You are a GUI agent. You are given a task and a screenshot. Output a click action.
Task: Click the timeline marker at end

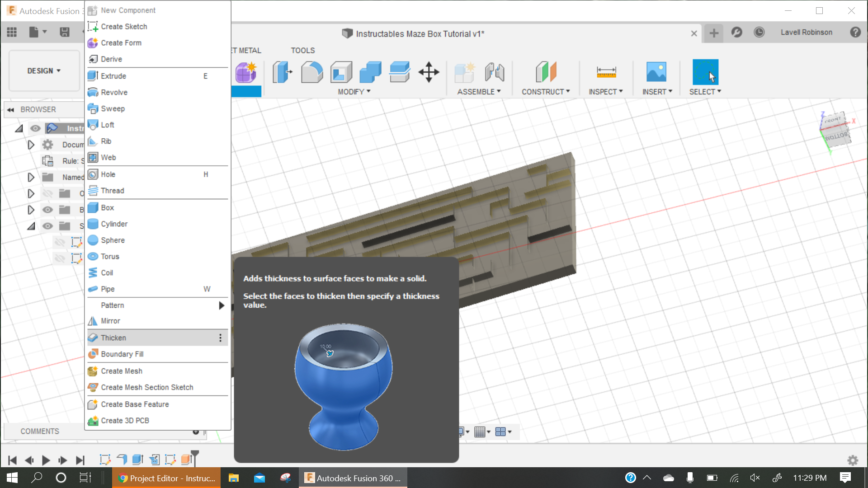(195, 457)
